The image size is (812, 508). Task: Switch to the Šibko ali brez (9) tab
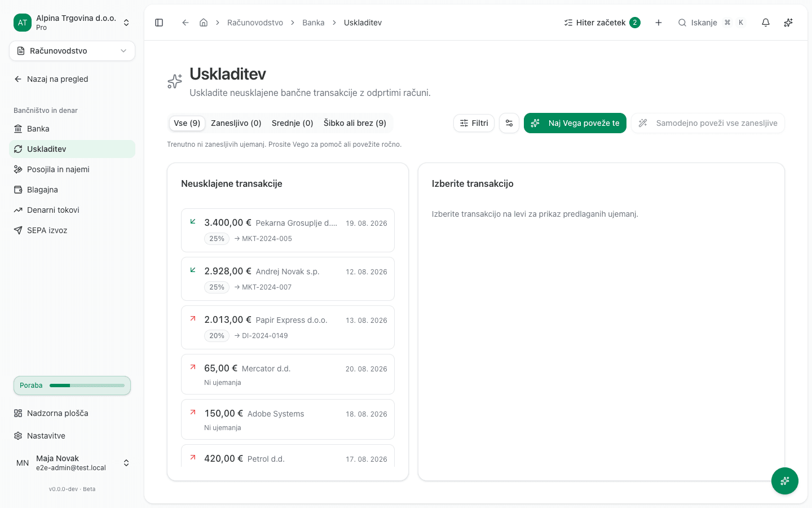(x=355, y=123)
